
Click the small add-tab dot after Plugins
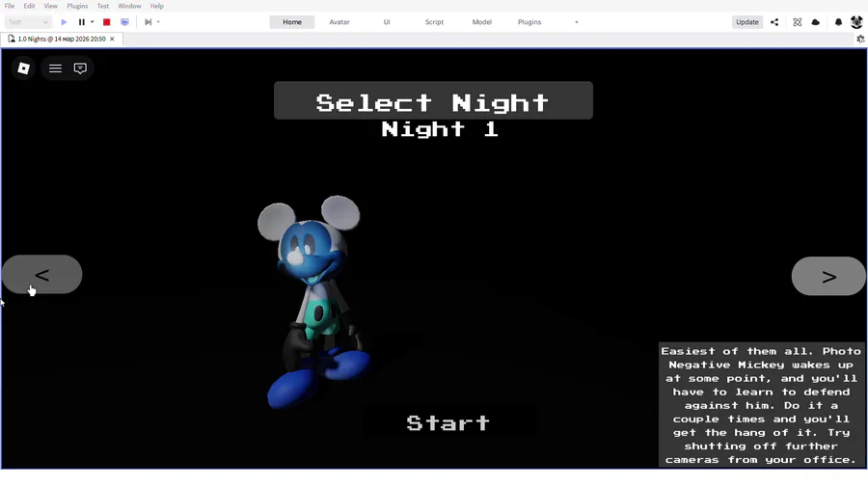pos(577,22)
